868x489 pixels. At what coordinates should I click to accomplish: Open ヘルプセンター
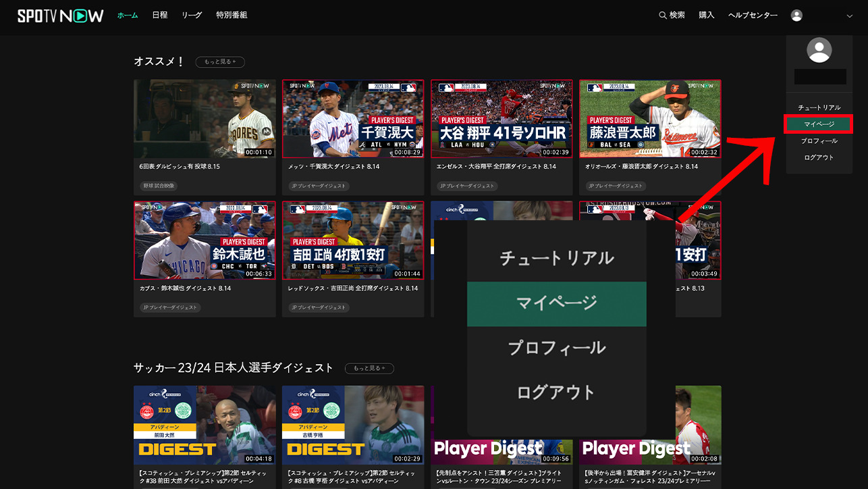(x=753, y=14)
